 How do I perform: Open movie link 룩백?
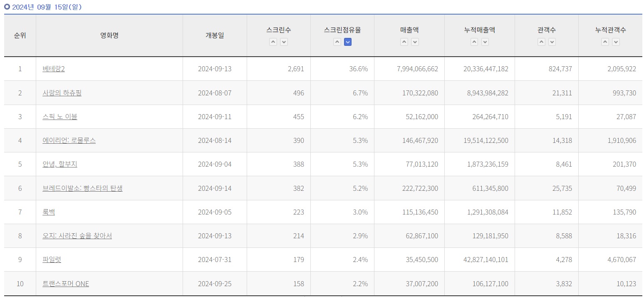49,212
